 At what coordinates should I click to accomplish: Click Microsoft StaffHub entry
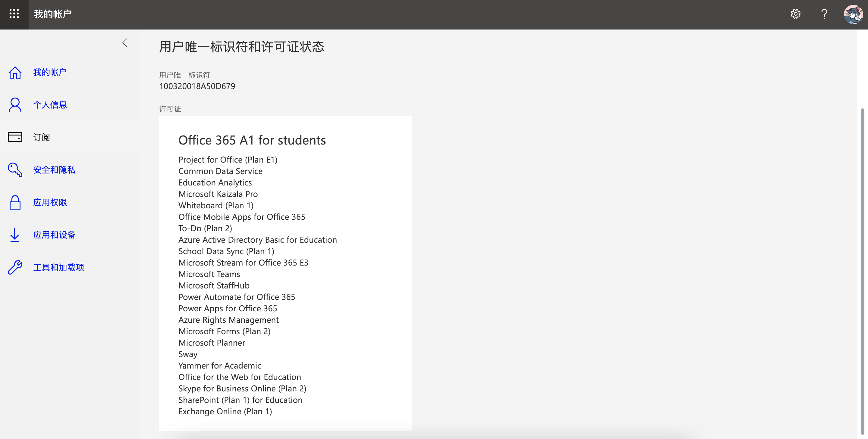click(214, 285)
